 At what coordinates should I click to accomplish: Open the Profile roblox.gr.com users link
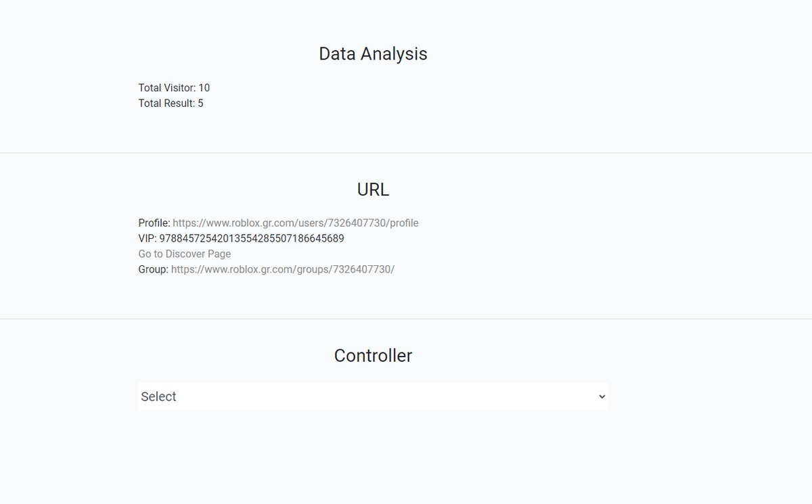tap(296, 223)
